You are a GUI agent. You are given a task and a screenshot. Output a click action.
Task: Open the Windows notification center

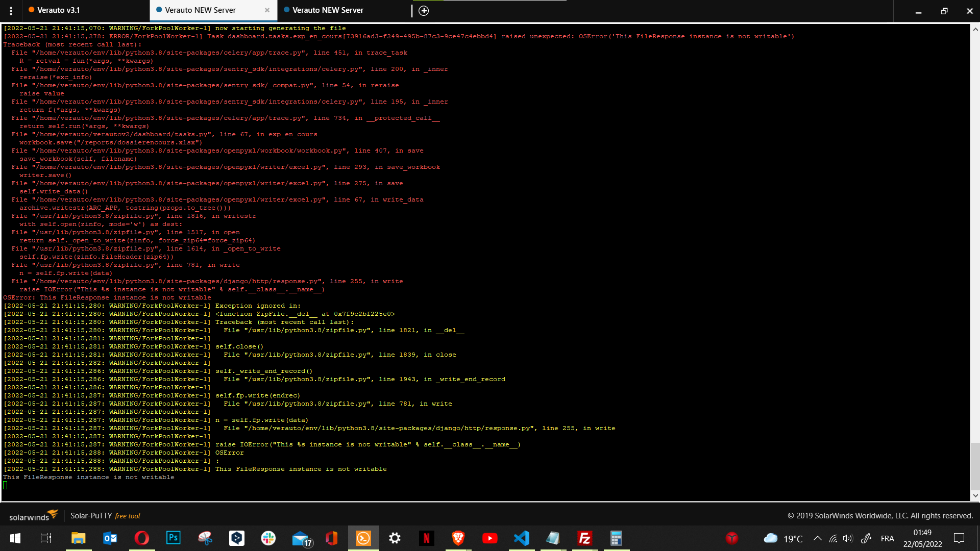click(959, 538)
